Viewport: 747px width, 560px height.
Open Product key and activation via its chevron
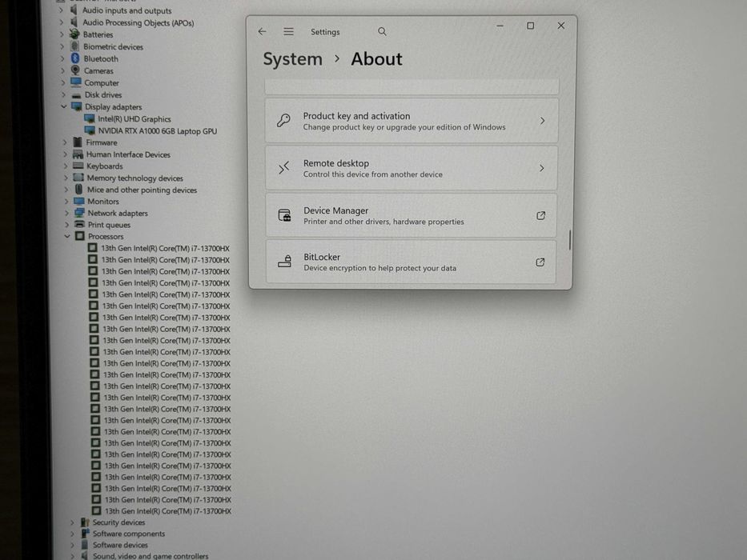[x=542, y=121]
